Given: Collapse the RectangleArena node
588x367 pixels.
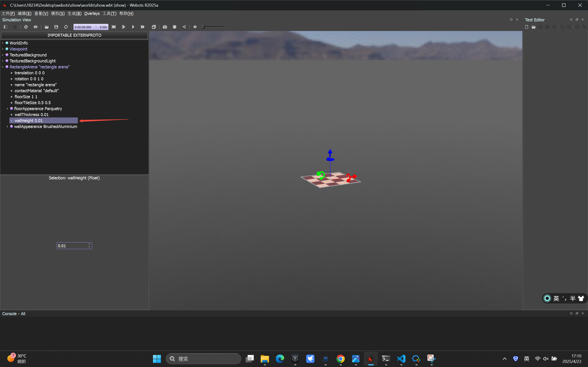Looking at the screenshot, I should pos(3,67).
